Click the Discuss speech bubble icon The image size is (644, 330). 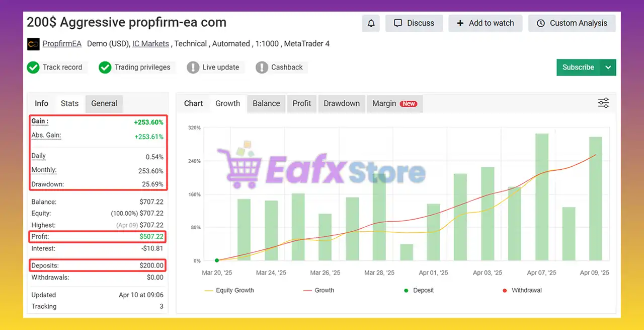tap(398, 23)
